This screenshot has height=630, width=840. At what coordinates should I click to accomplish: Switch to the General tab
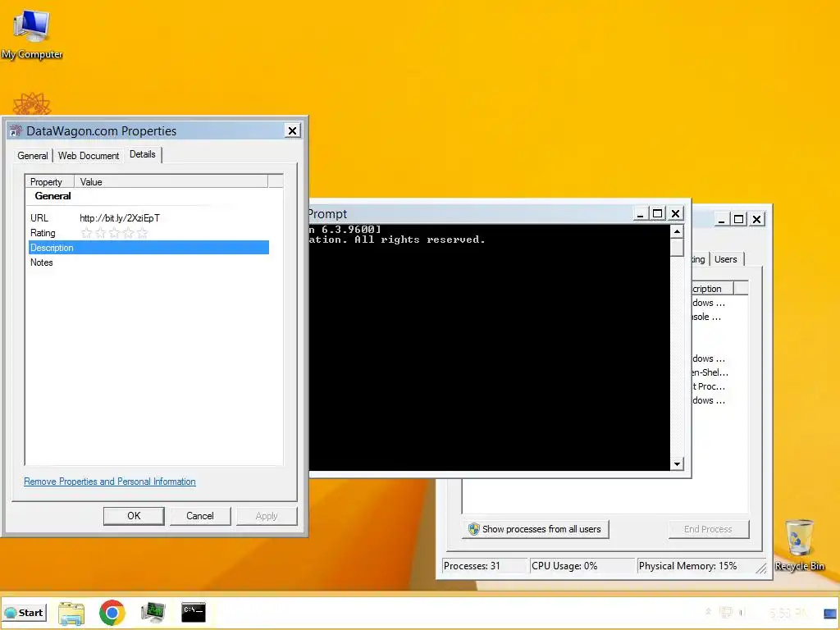point(33,156)
